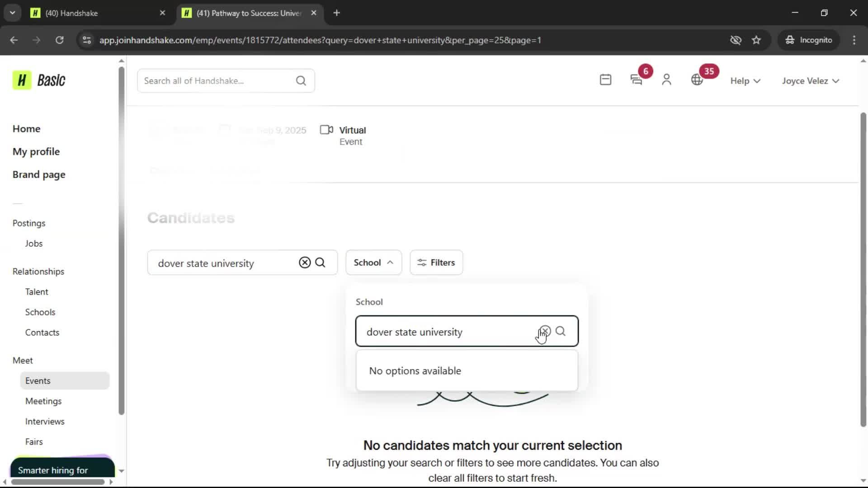Click the School filter magnifier icon
Screen dimensions: 868x488
[561, 331]
